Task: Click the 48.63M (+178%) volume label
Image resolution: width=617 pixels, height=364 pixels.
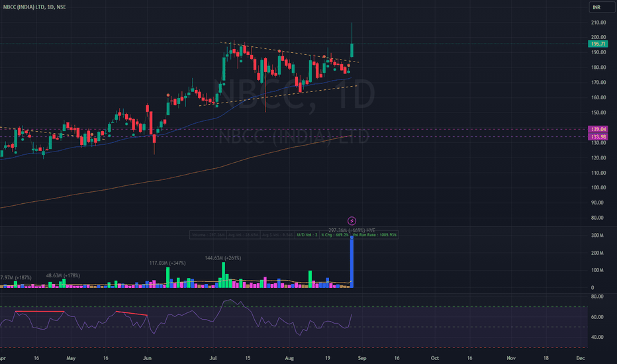Action: (63, 275)
